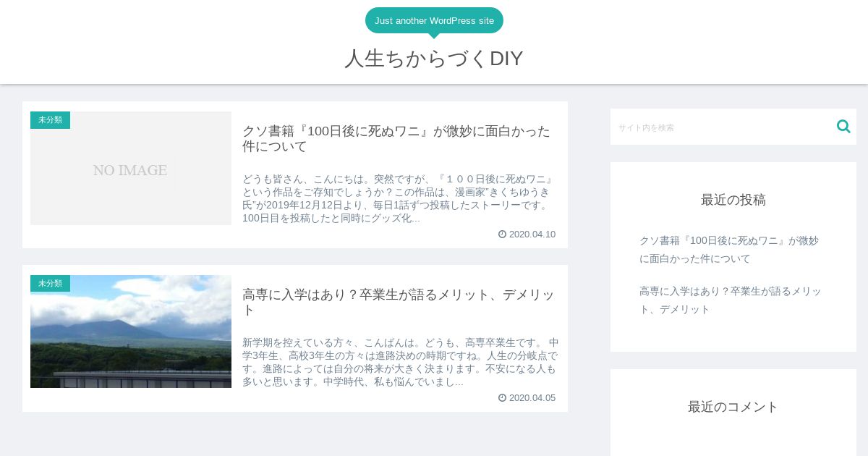Viewport: 868px width, 456px height.
Task: Click 未分類 label on the 高専 post
Action: 50,284
